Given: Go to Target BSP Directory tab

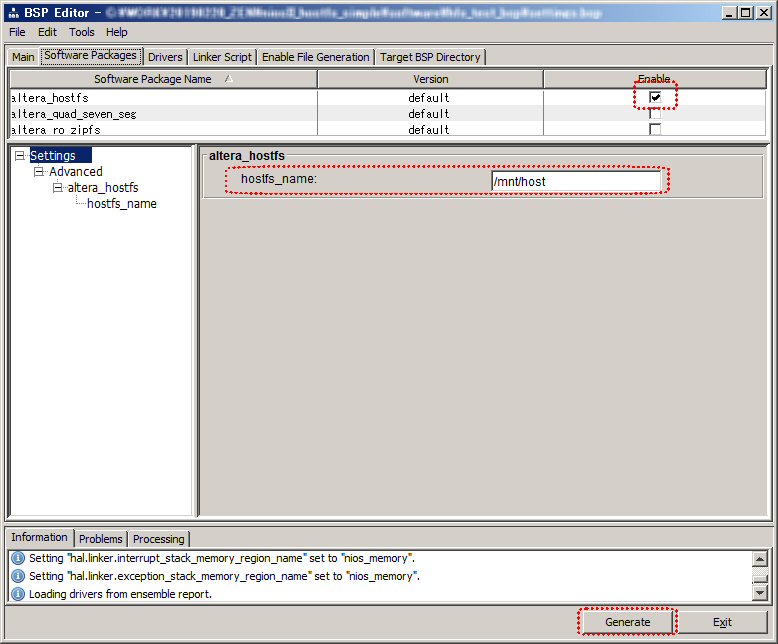Looking at the screenshot, I should point(430,57).
